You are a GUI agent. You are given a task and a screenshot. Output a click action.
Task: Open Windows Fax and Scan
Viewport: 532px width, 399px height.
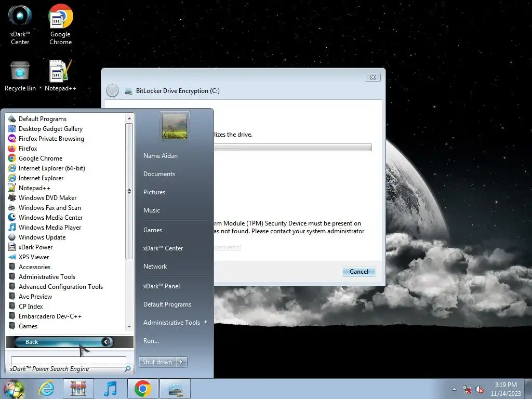pos(45,207)
